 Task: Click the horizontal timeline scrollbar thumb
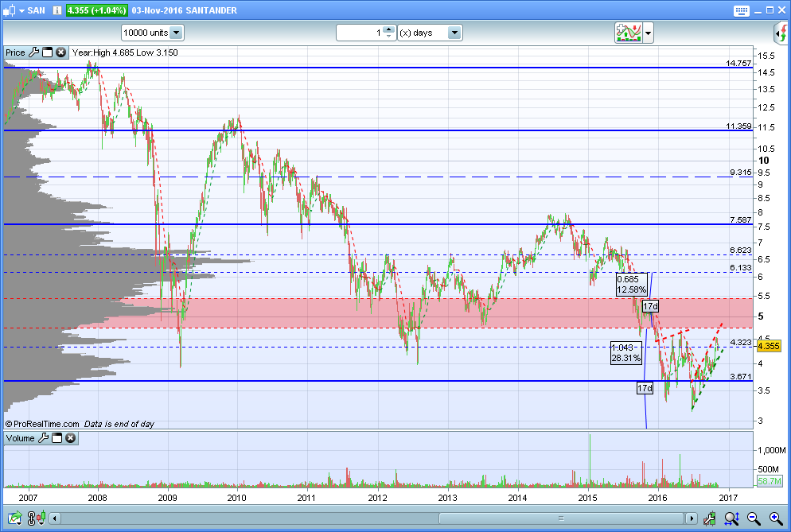561,518
